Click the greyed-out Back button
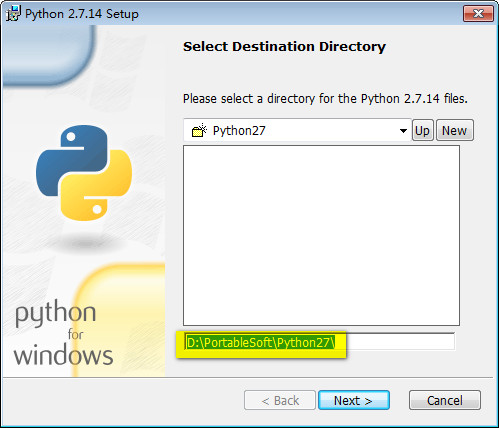This screenshot has height=428, width=499. pos(280,400)
